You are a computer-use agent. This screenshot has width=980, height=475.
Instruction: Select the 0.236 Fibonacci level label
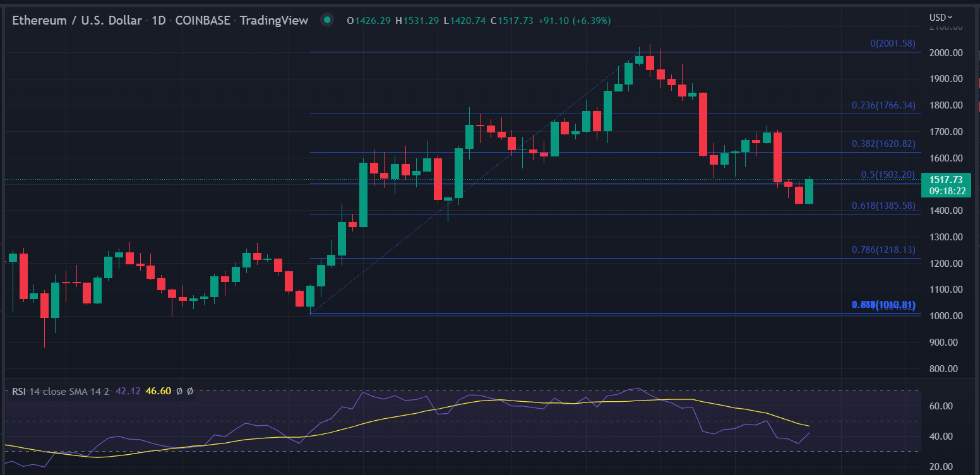pos(881,105)
